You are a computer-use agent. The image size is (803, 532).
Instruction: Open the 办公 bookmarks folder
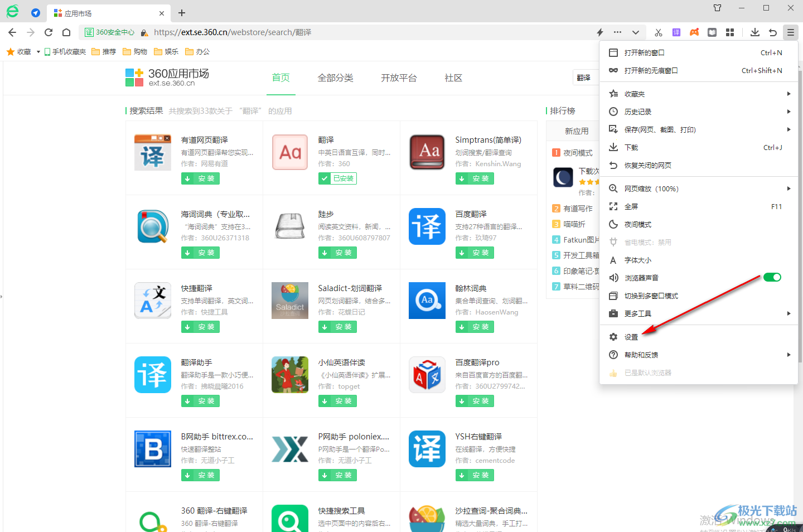(x=197, y=52)
